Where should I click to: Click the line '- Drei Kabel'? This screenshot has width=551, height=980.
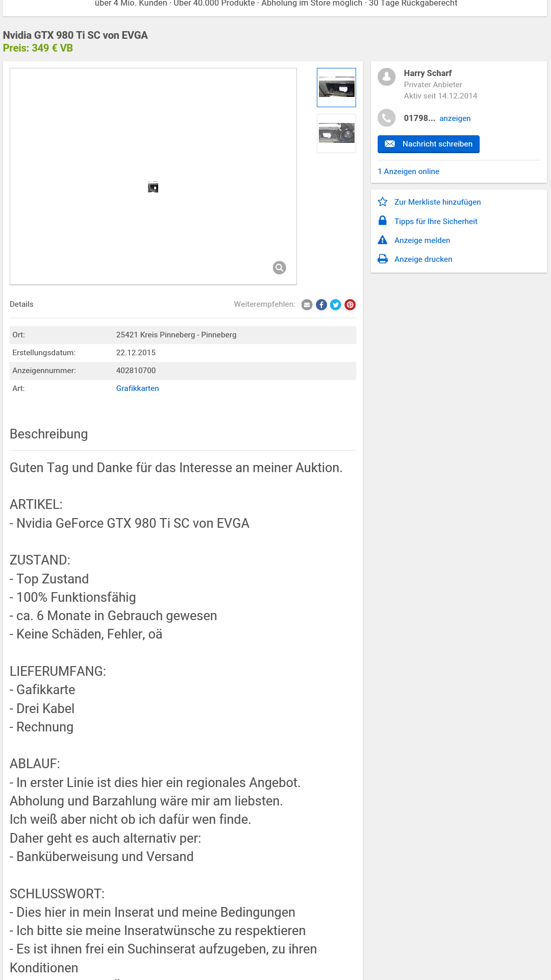coord(42,708)
